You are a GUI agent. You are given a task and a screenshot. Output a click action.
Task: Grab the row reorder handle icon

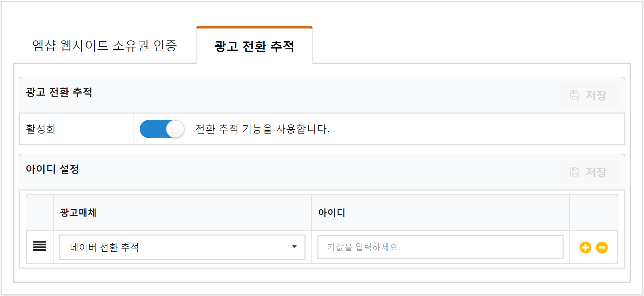point(39,246)
